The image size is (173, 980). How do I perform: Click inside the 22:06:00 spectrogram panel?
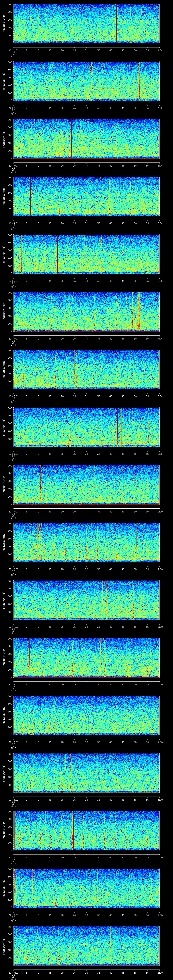click(x=87, y=312)
